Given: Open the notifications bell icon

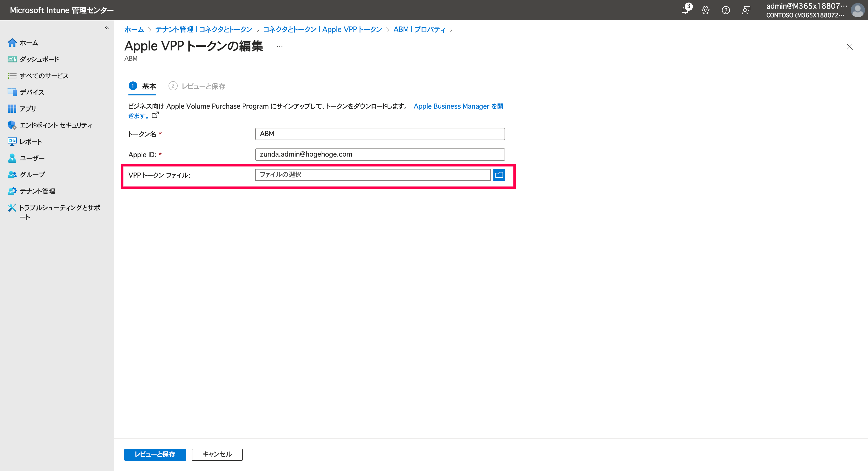Looking at the screenshot, I should pos(685,10).
